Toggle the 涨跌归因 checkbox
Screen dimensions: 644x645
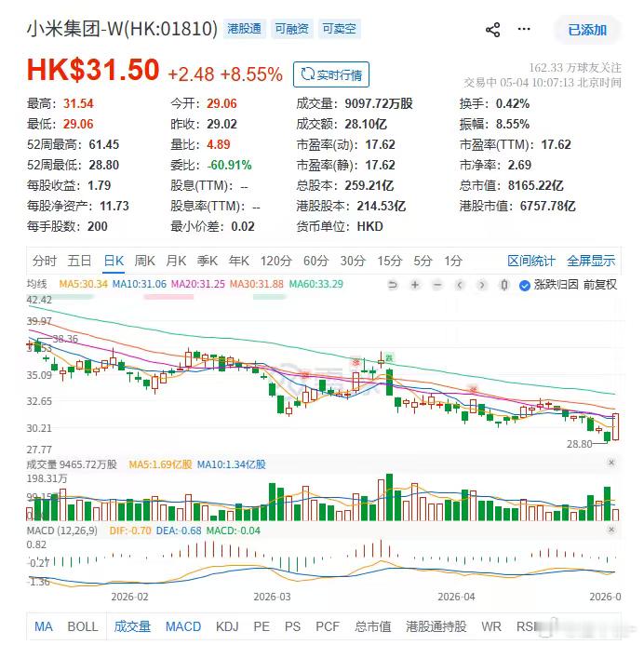point(524,285)
